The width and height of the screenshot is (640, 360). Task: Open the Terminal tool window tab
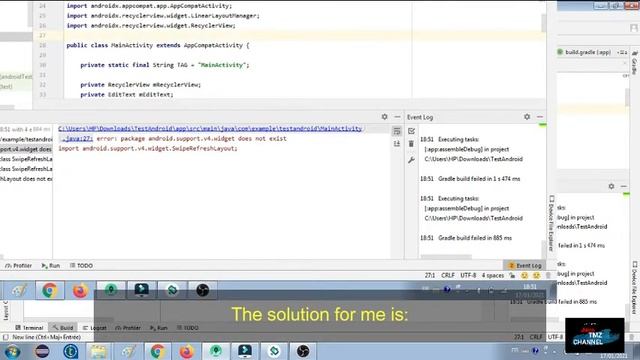pyautogui.click(x=29, y=328)
